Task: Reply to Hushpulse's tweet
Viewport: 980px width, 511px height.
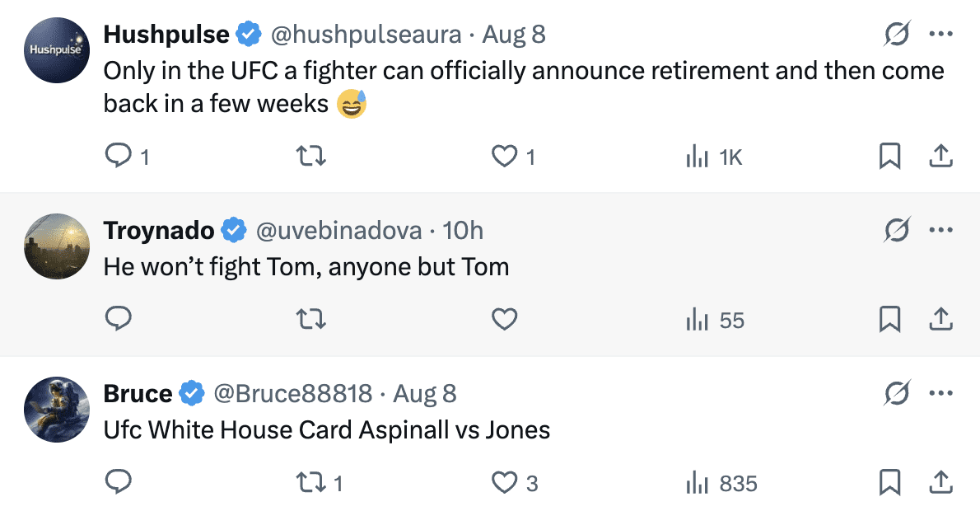Action: click(119, 156)
